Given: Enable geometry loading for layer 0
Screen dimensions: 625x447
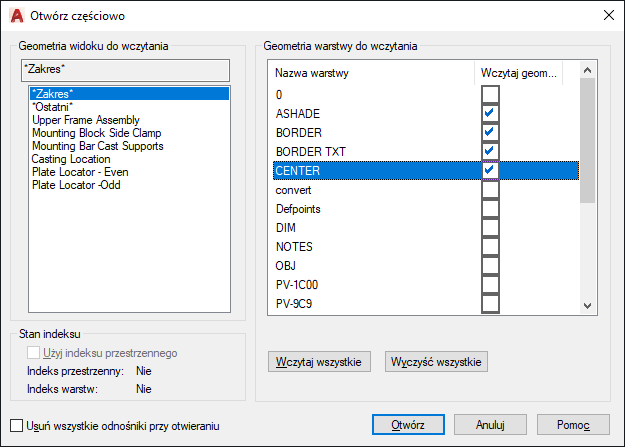Looking at the screenshot, I should [x=489, y=94].
